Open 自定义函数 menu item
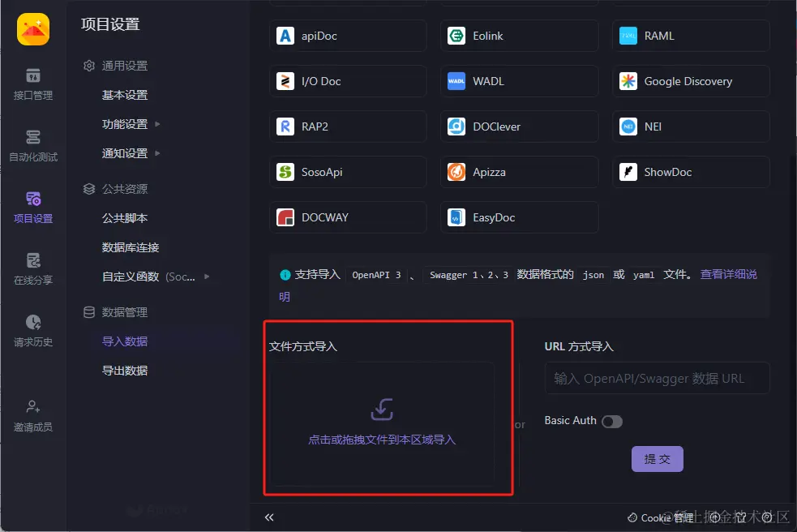 148,277
